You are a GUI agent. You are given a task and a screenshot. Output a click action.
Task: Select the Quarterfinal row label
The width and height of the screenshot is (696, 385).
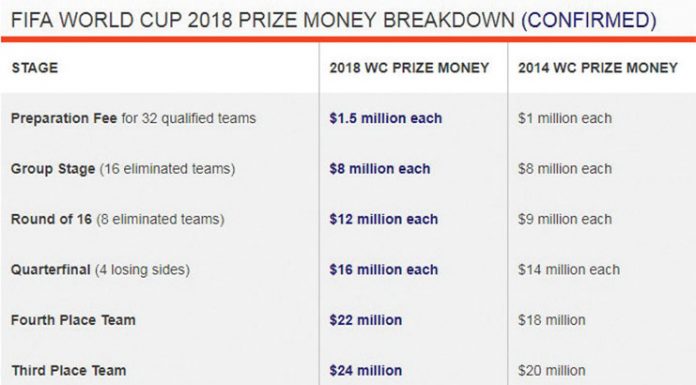(x=100, y=270)
